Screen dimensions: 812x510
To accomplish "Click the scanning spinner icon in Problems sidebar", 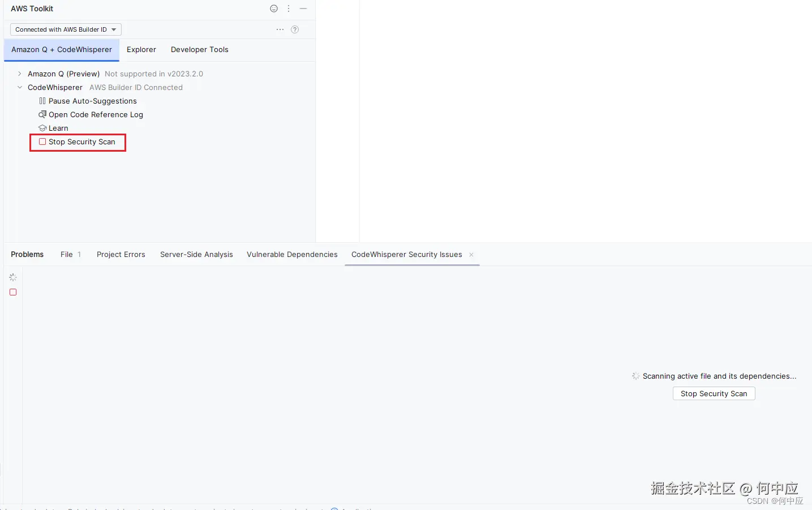I will pyautogui.click(x=13, y=277).
